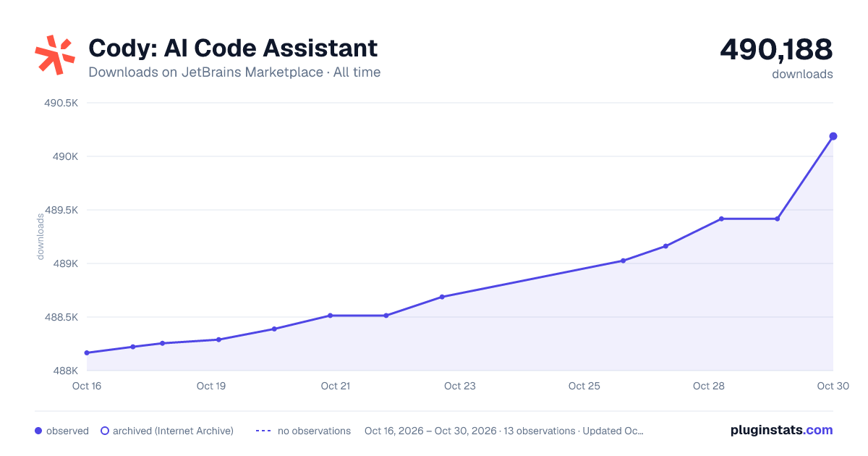Click the 490.5K y-axis label

61,103
